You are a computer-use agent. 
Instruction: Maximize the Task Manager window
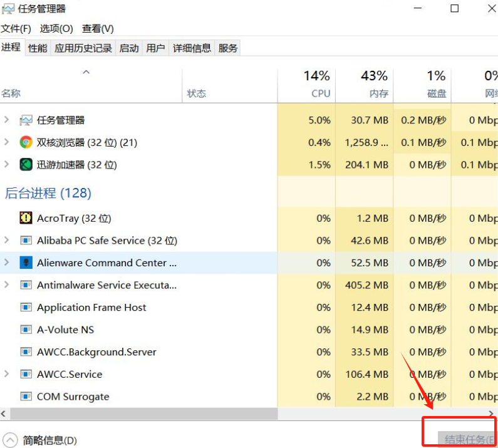pos(455,9)
